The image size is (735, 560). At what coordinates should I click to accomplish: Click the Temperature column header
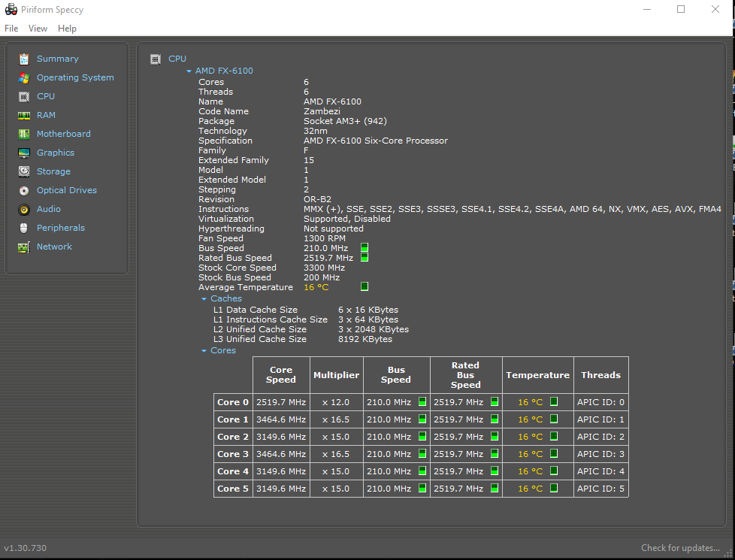537,375
